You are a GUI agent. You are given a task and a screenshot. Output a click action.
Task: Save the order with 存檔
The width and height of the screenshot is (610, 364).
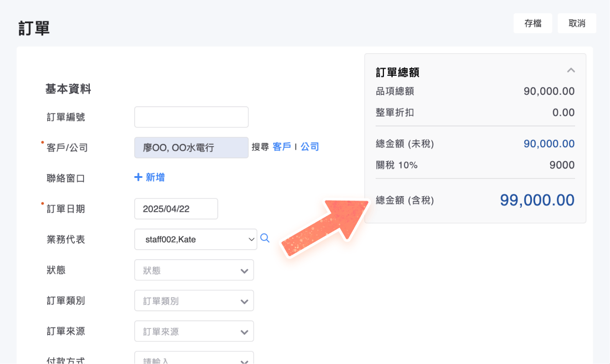coord(532,23)
